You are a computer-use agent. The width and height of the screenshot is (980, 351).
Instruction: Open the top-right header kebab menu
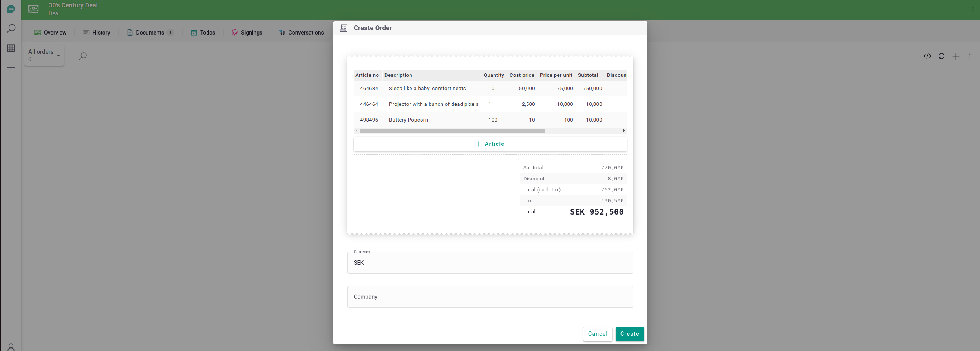[973, 10]
